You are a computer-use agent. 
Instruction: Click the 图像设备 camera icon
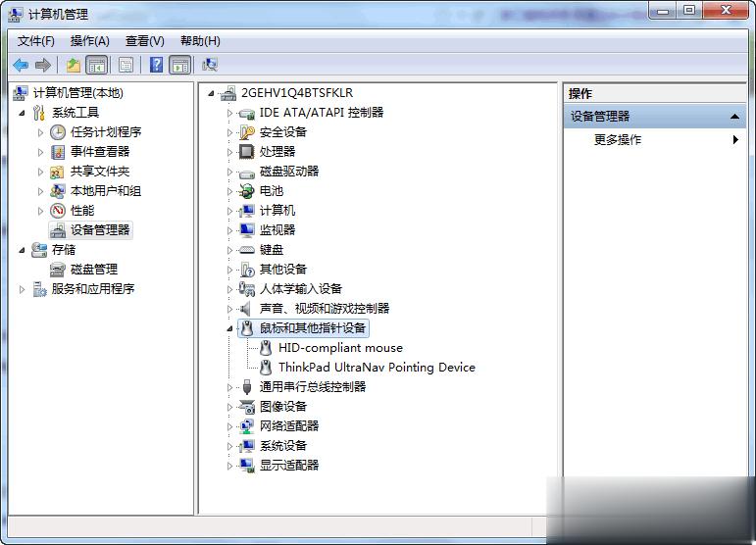pyautogui.click(x=247, y=407)
